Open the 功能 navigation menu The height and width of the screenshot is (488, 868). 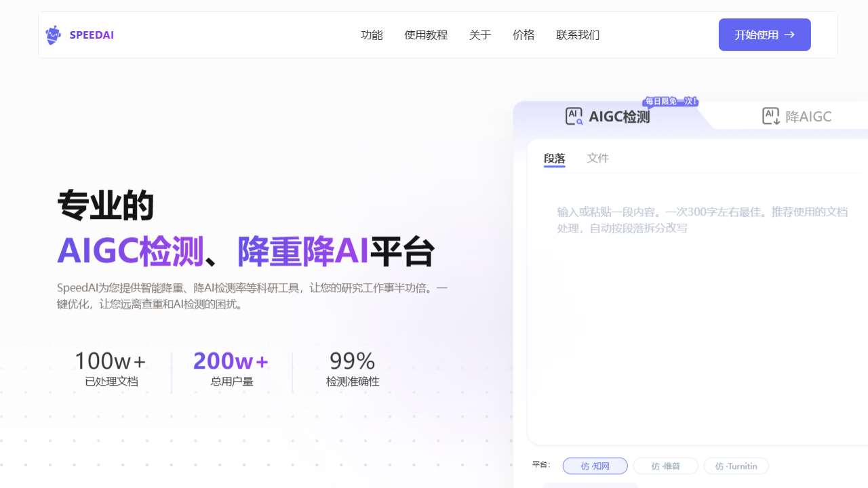pos(372,35)
